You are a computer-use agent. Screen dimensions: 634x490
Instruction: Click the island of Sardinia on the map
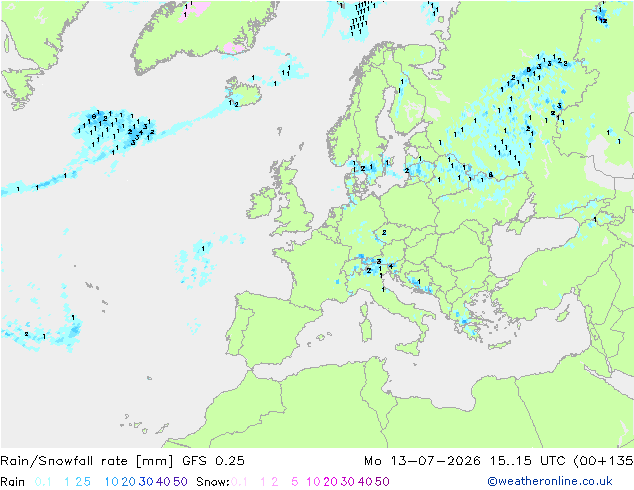366,327
